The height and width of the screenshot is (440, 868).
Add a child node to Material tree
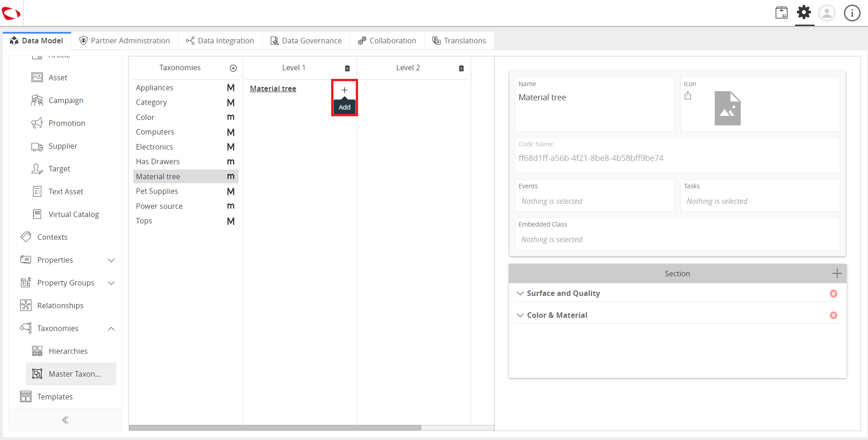click(344, 90)
